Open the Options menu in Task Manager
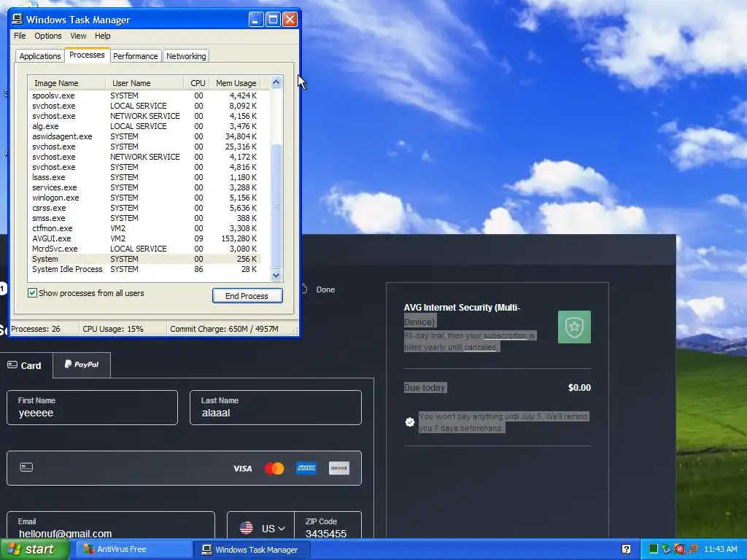 47,36
